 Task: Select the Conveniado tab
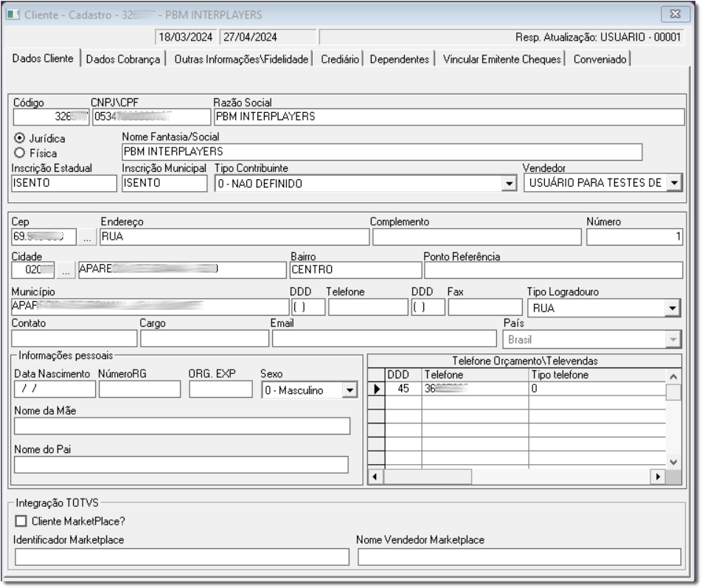(600, 59)
